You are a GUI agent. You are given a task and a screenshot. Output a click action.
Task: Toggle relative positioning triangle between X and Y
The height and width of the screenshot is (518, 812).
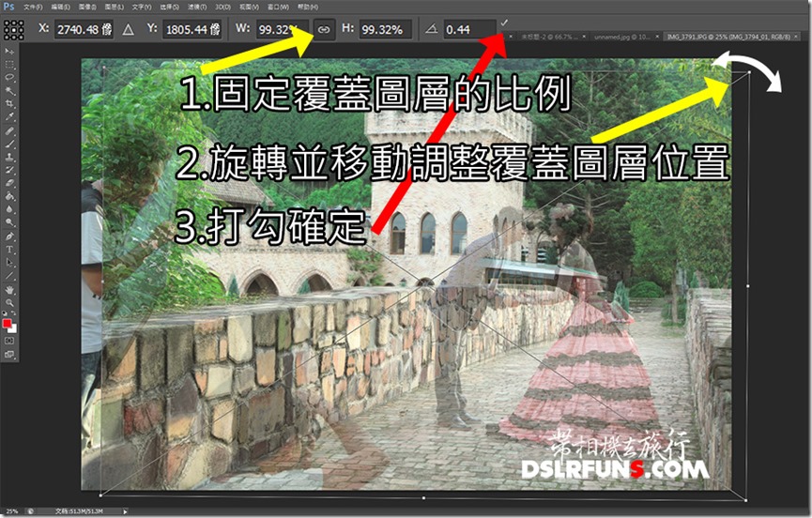[130, 29]
